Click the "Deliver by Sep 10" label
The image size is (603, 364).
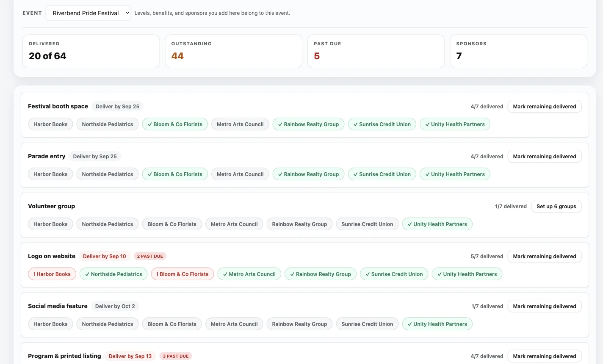tap(105, 256)
